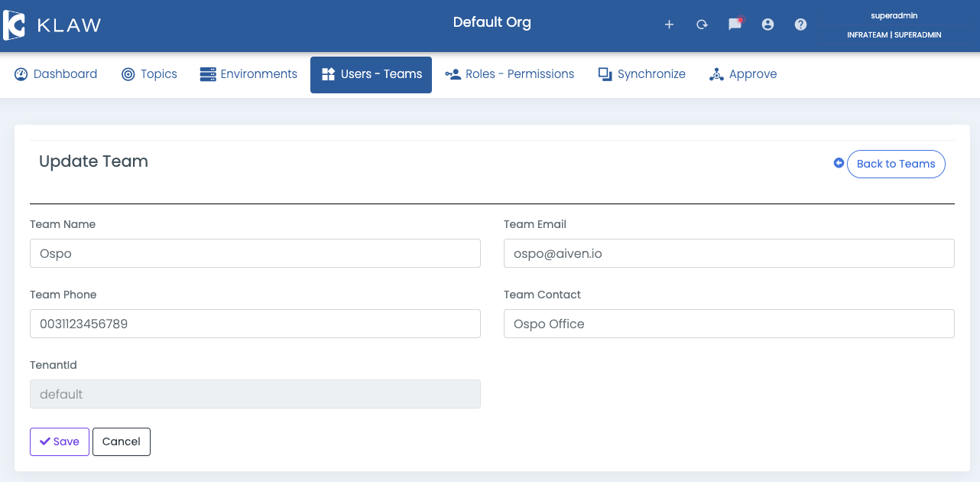Click the blue back arrow icon

pyautogui.click(x=839, y=163)
